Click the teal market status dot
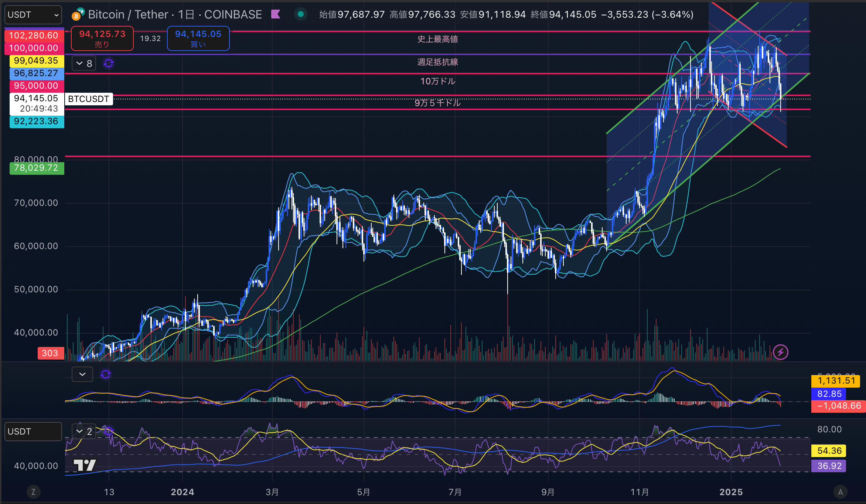The height and width of the screenshot is (504, 866). [x=301, y=14]
